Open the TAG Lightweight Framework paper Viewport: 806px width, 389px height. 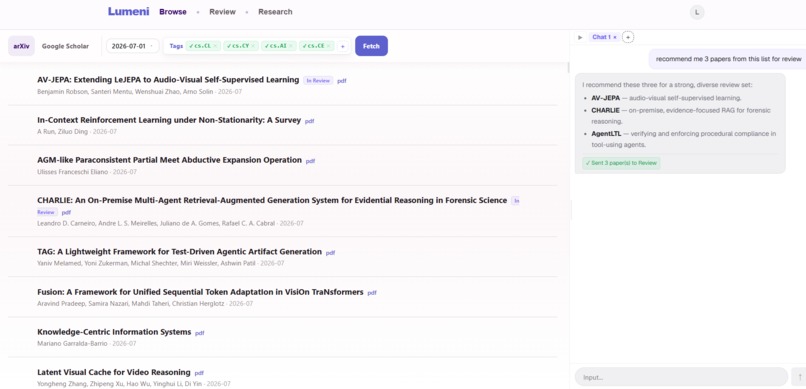point(179,251)
